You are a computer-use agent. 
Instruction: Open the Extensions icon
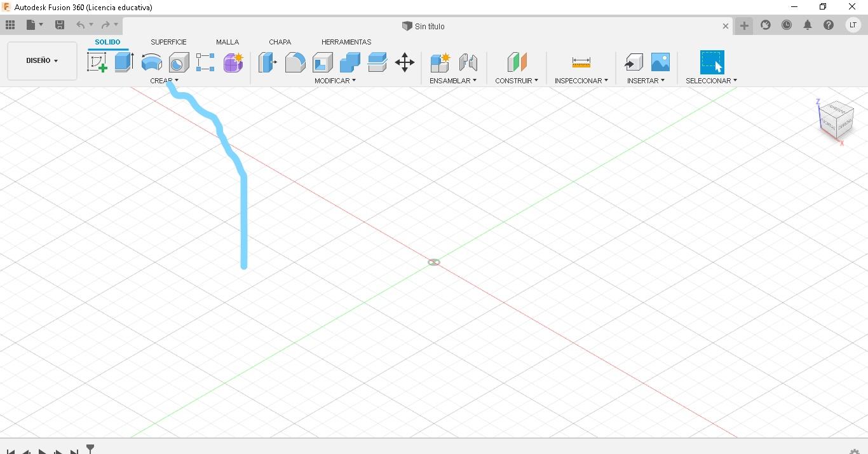(766, 25)
